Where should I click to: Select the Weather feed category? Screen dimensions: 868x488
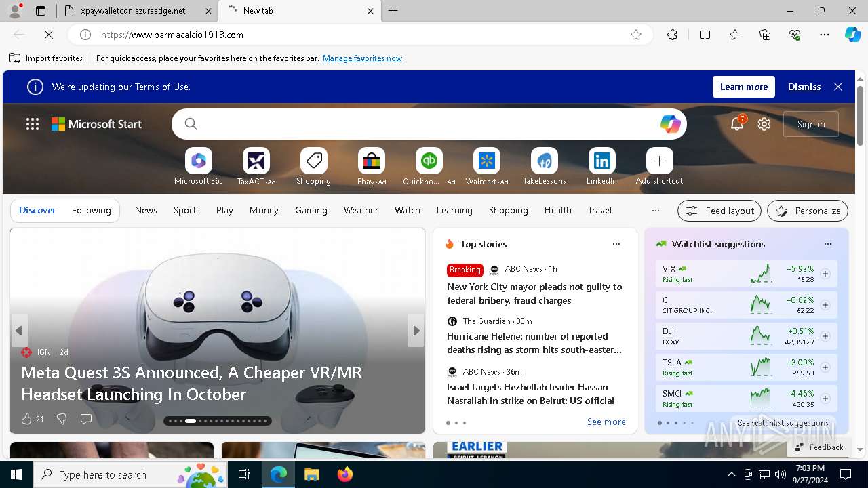(x=361, y=211)
